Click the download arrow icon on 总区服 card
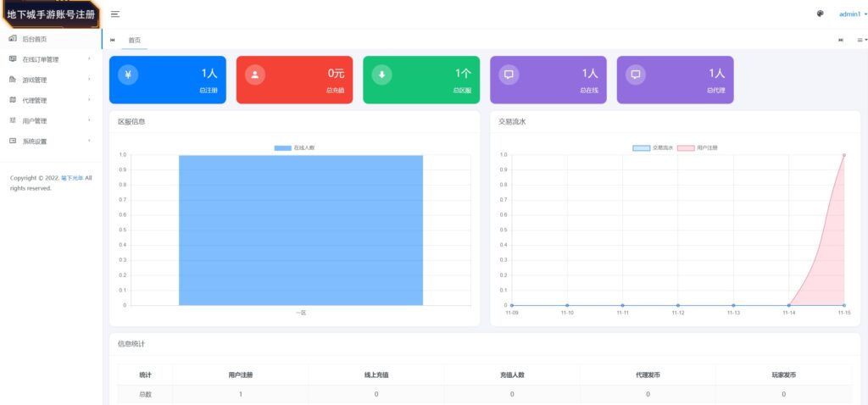The image size is (868, 405). [381, 75]
